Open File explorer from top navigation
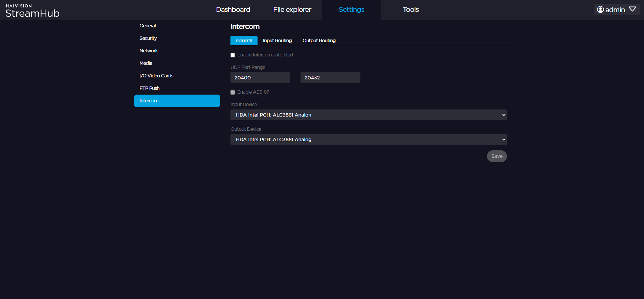 (x=292, y=9)
